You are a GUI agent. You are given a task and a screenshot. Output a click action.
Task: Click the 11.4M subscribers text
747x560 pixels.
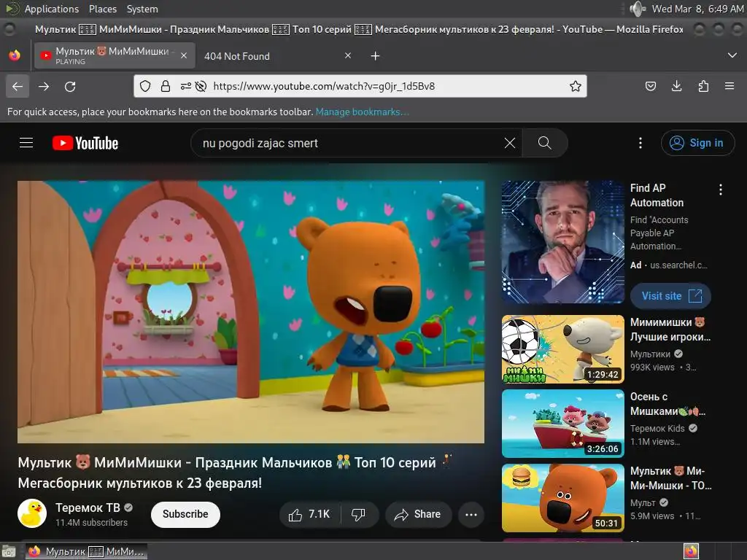click(x=91, y=522)
